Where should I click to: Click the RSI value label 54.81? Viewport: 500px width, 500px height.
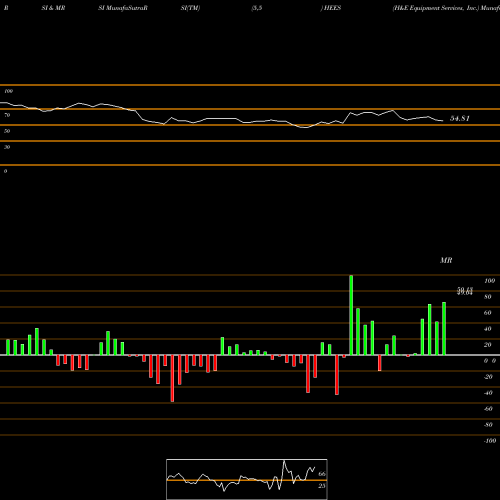click(x=460, y=118)
